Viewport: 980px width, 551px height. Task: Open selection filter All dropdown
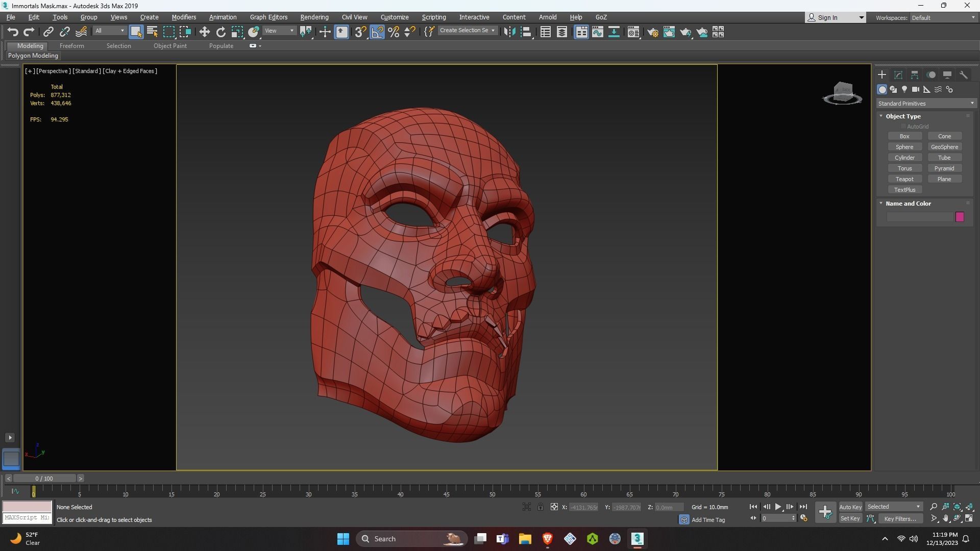(110, 31)
